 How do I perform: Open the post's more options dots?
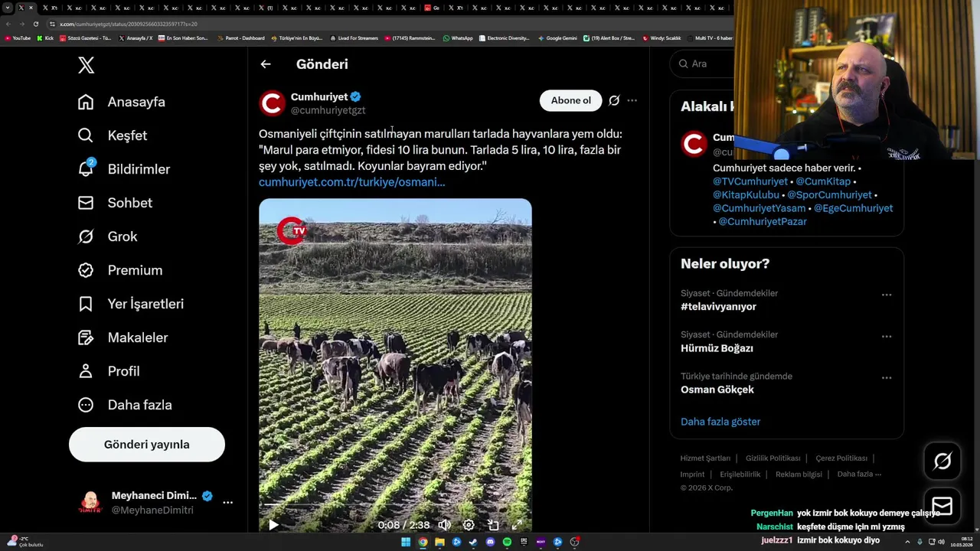(632, 100)
